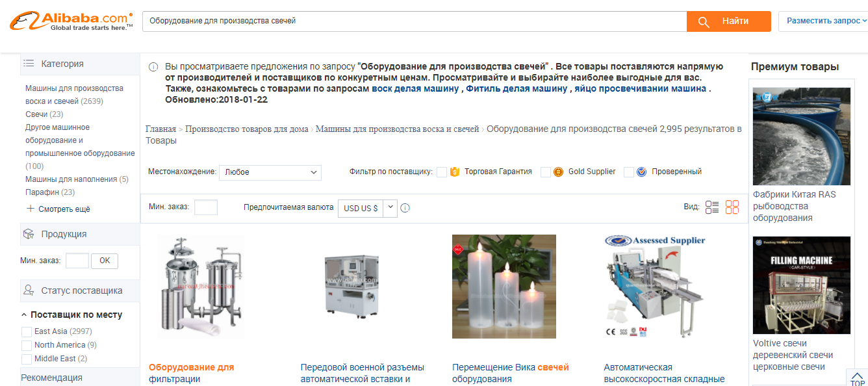Go to Главная breadcrumb

coord(160,129)
